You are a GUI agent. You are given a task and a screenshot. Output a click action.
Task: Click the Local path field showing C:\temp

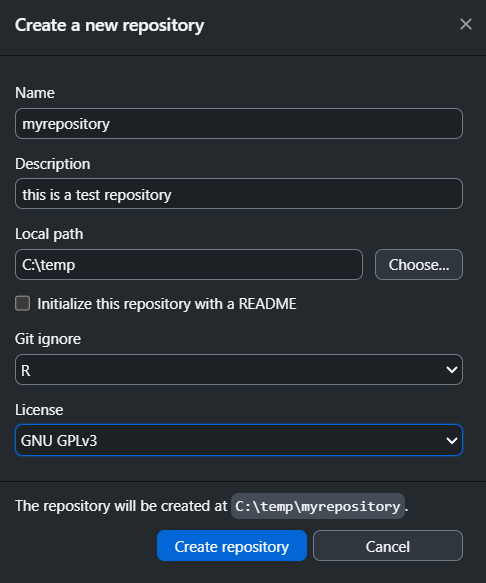pos(189,264)
